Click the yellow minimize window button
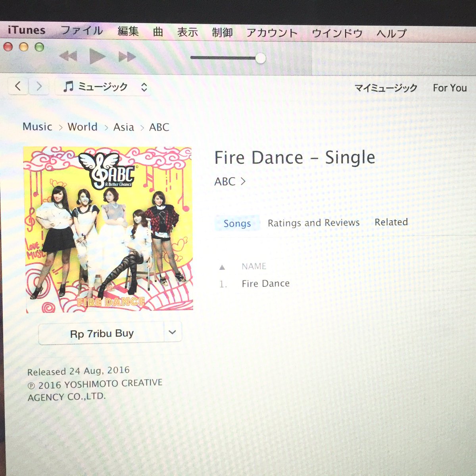The width and height of the screenshot is (476, 476). [x=23, y=47]
